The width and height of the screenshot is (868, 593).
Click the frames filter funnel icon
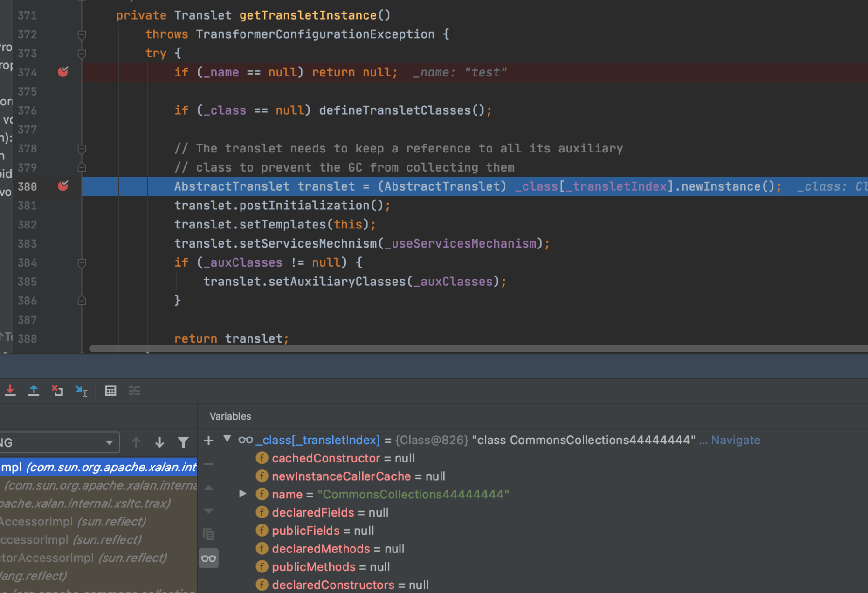point(183,442)
